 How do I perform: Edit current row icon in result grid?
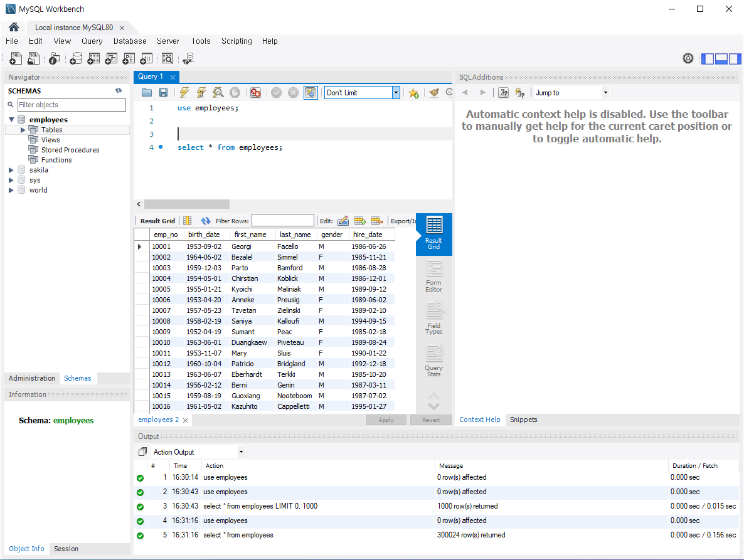point(343,221)
